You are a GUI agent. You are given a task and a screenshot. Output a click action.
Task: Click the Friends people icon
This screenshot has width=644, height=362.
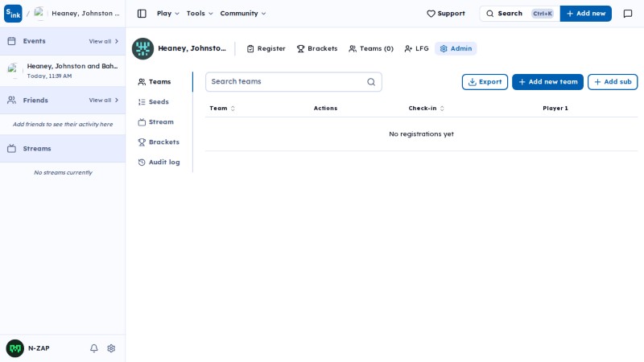pyautogui.click(x=12, y=100)
